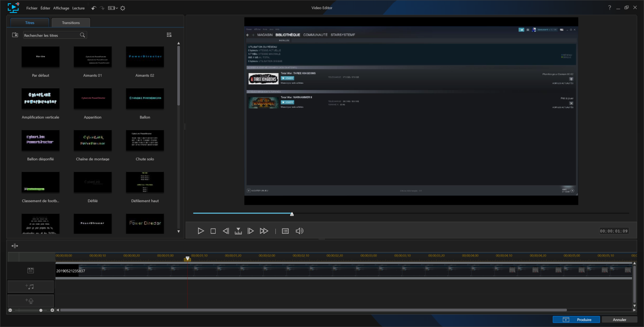
Task: Open preferences gear icon
Action: tap(123, 8)
